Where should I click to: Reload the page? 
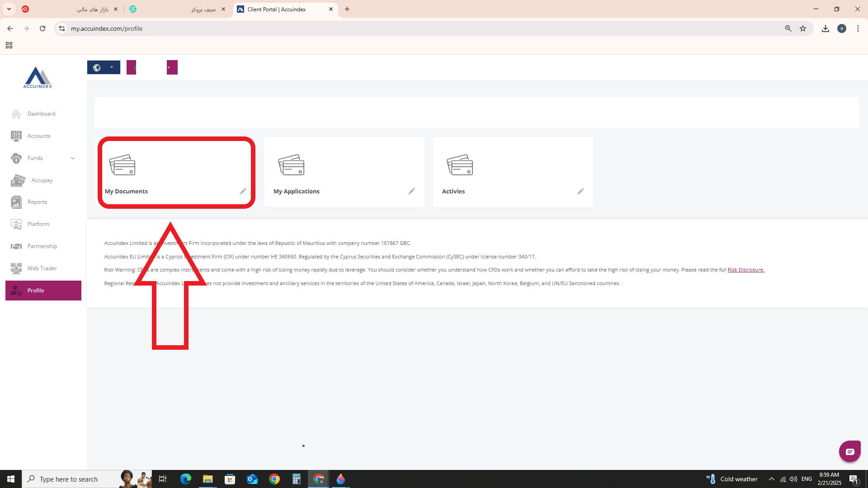42,28
